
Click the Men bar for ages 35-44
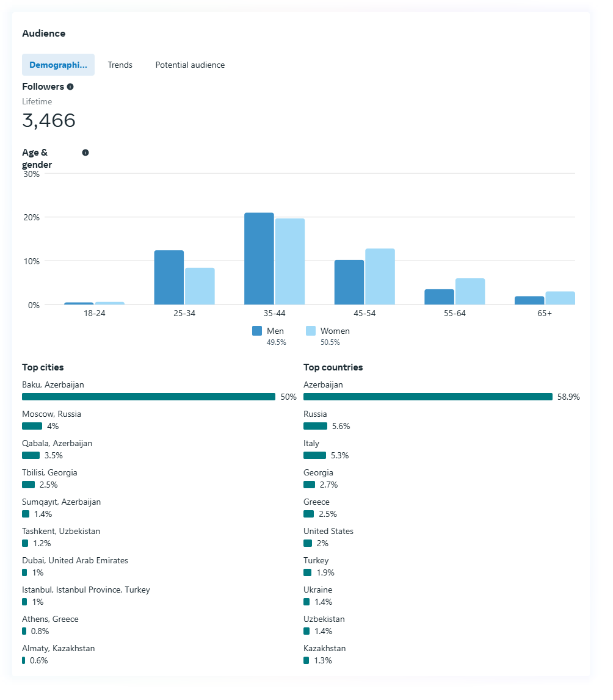(x=259, y=259)
